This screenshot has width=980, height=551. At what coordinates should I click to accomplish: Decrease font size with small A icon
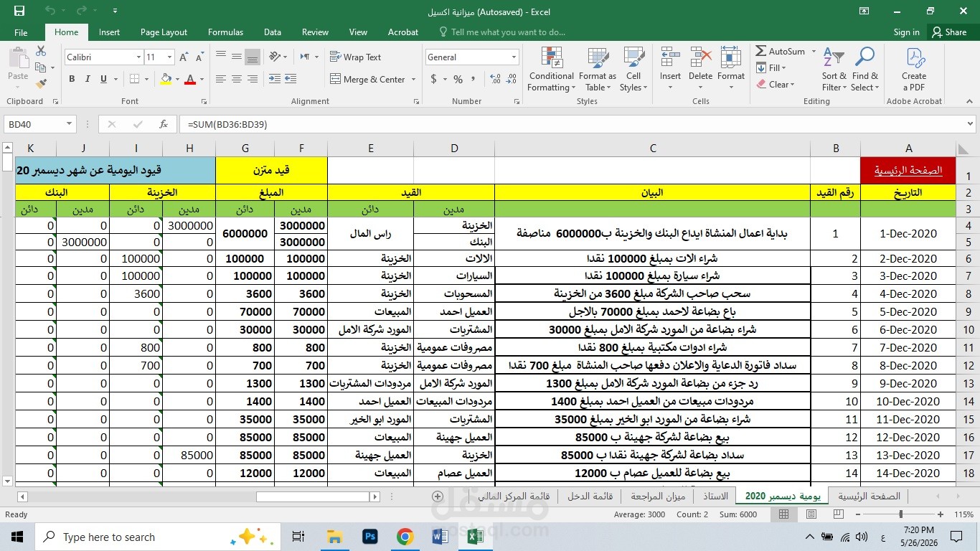199,57
